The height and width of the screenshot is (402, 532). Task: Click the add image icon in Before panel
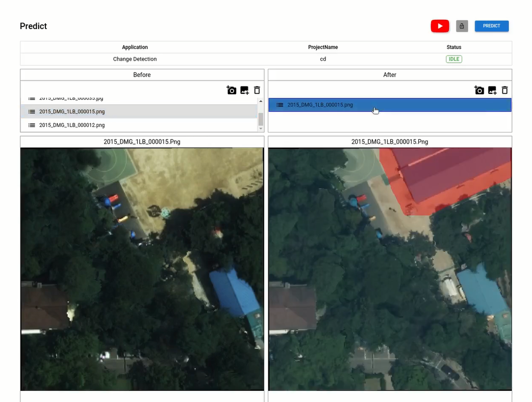click(x=244, y=90)
